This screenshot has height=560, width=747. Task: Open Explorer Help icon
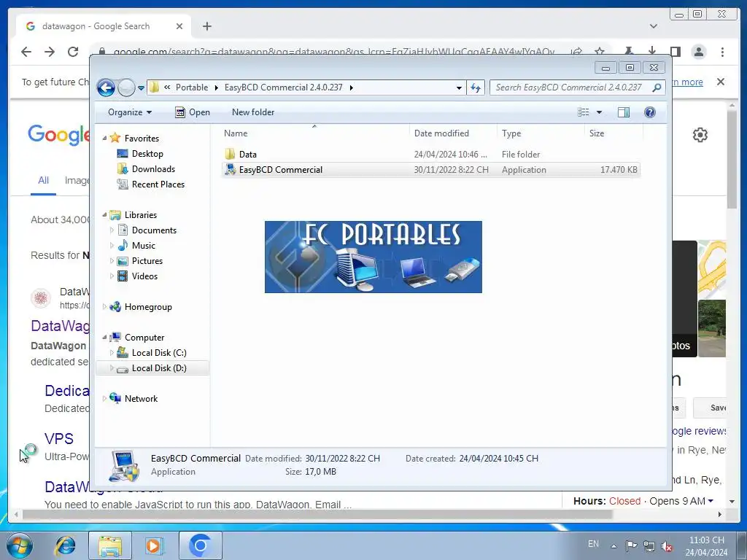[650, 112]
